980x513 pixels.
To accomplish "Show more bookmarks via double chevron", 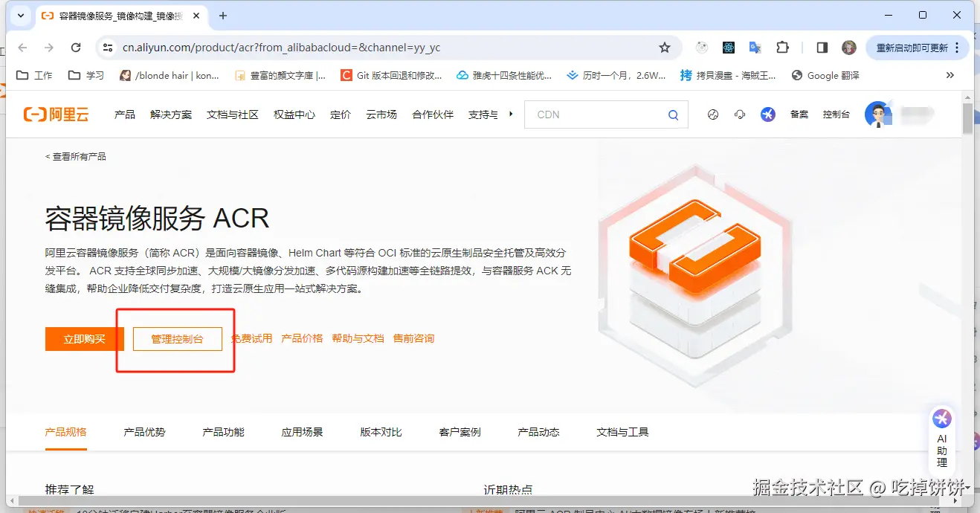I will click(x=950, y=75).
